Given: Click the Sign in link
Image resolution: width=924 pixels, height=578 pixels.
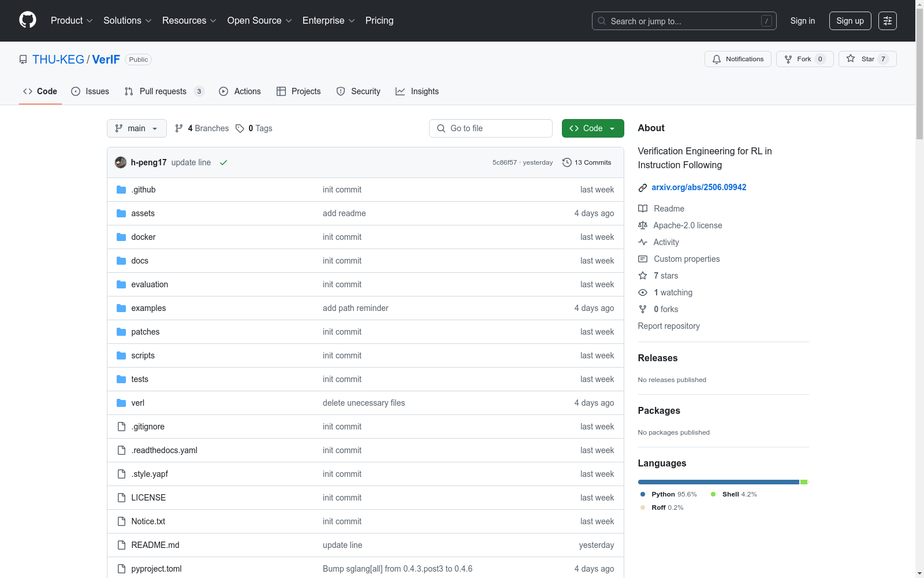Looking at the screenshot, I should click(803, 21).
